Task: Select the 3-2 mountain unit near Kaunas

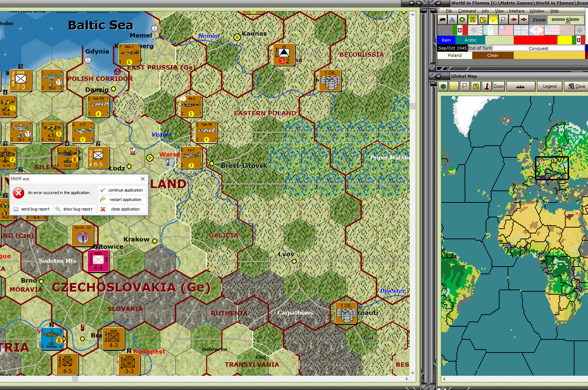Action: [x=284, y=55]
